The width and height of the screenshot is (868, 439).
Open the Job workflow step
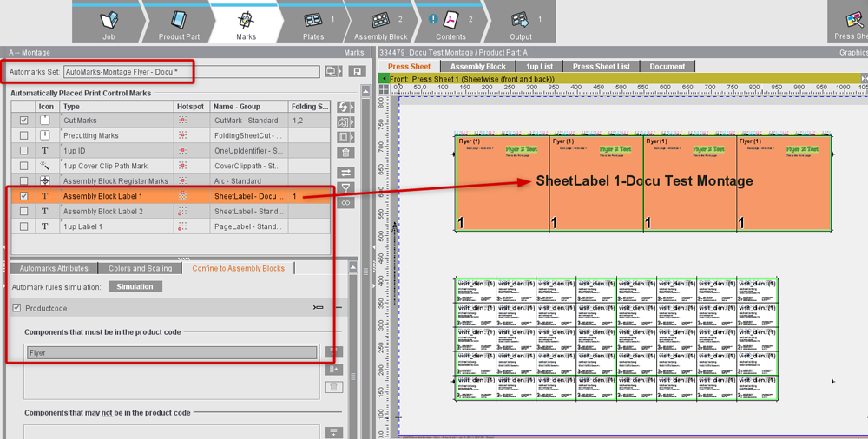pos(108,23)
